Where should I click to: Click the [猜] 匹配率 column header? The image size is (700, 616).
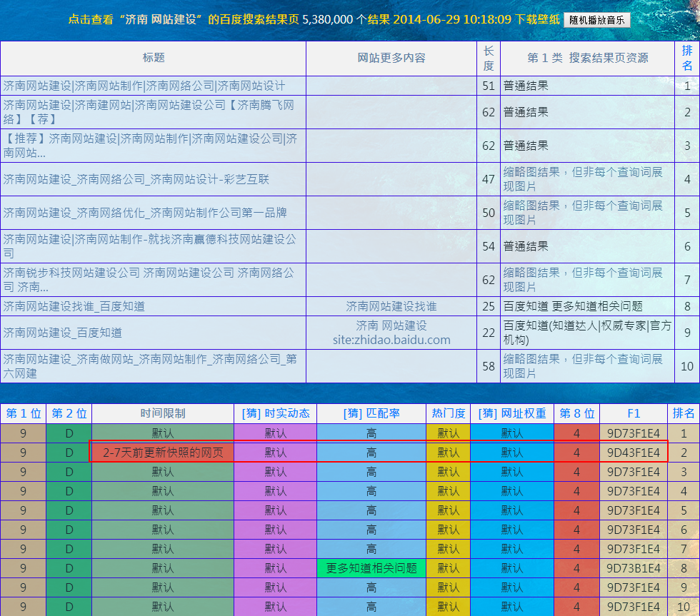(371, 413)
